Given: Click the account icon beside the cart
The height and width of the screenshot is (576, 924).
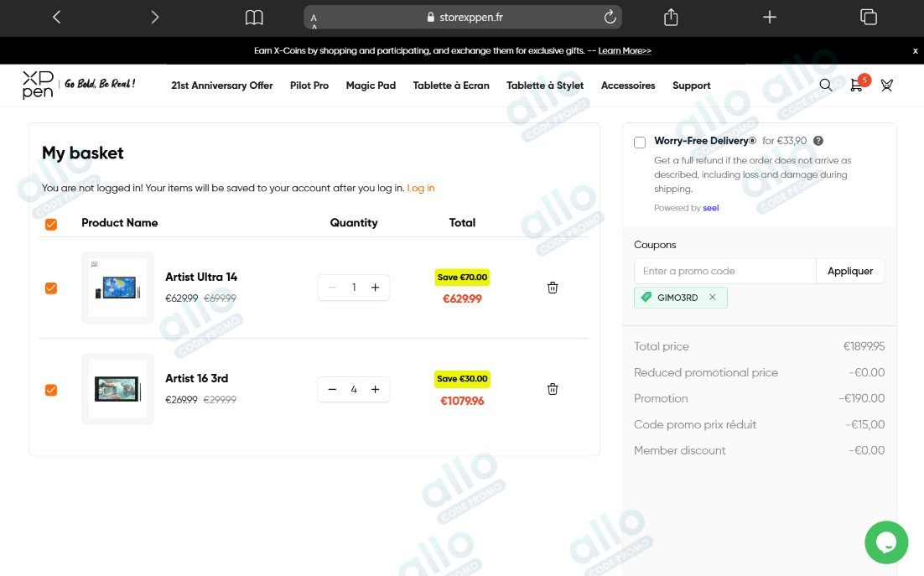Looking at the screenshot, I should 887,86.
